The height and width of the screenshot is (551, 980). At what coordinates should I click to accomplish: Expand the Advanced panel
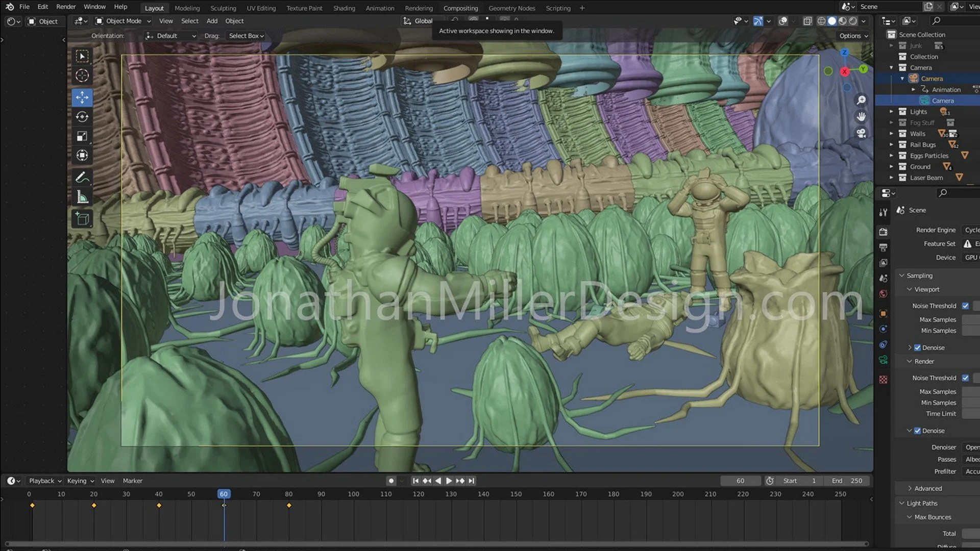point(910,489)
